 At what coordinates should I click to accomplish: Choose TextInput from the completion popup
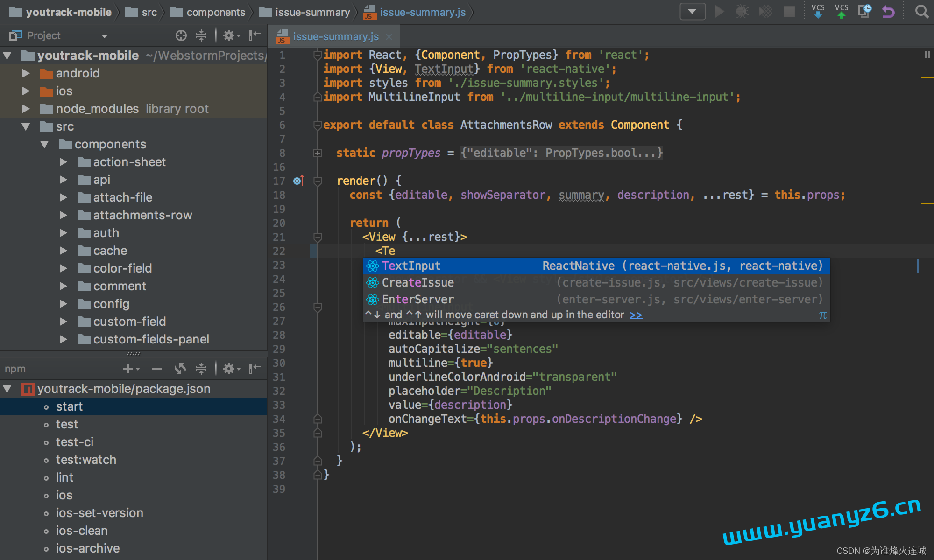(x=596, y=266)
